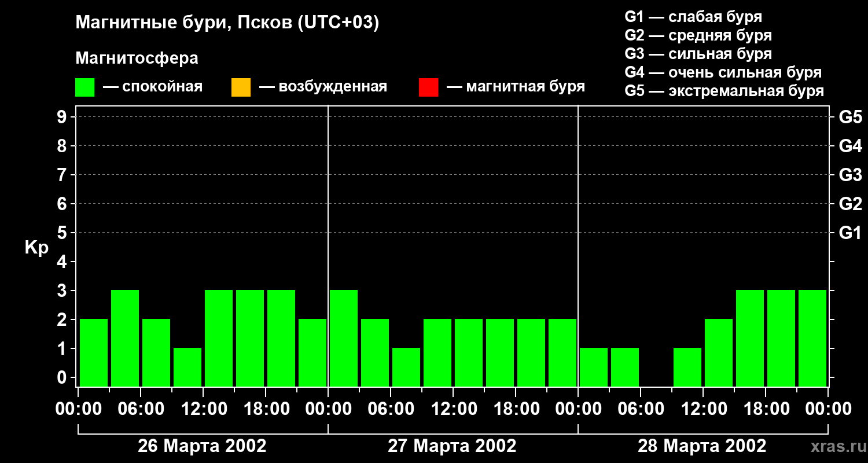Viewport: 868px width, 463px height.
Task: Open the 'xras.ru' source link
Action: (837, 447)
